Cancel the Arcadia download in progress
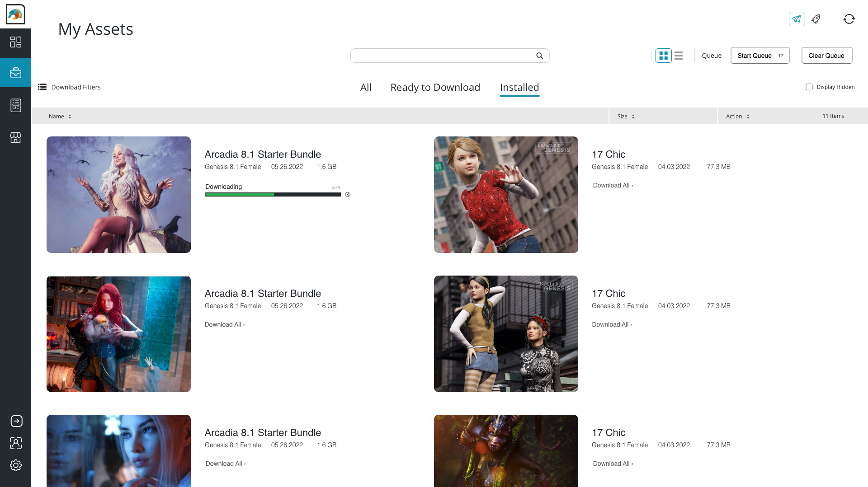Screen dimensions: 868x487 (x=348, y=195)
